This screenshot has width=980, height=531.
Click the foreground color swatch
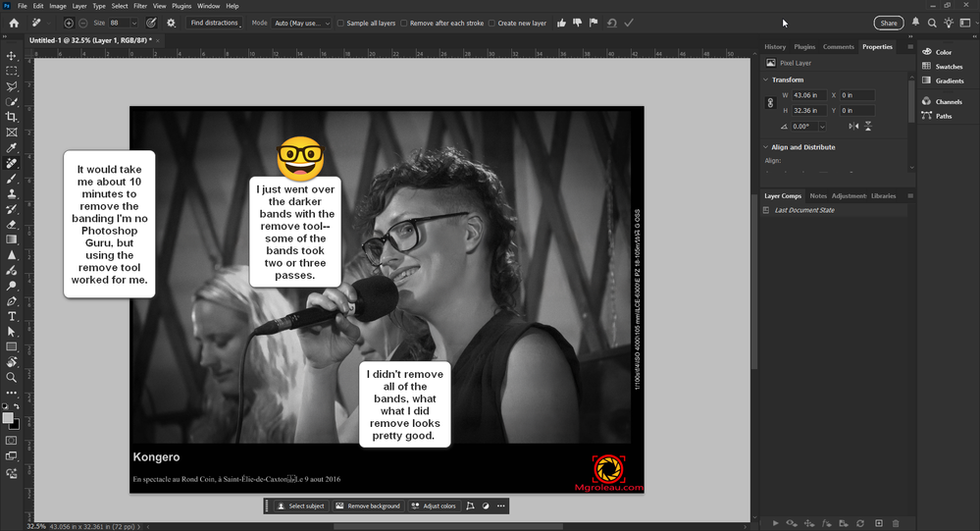click(8, 418)
